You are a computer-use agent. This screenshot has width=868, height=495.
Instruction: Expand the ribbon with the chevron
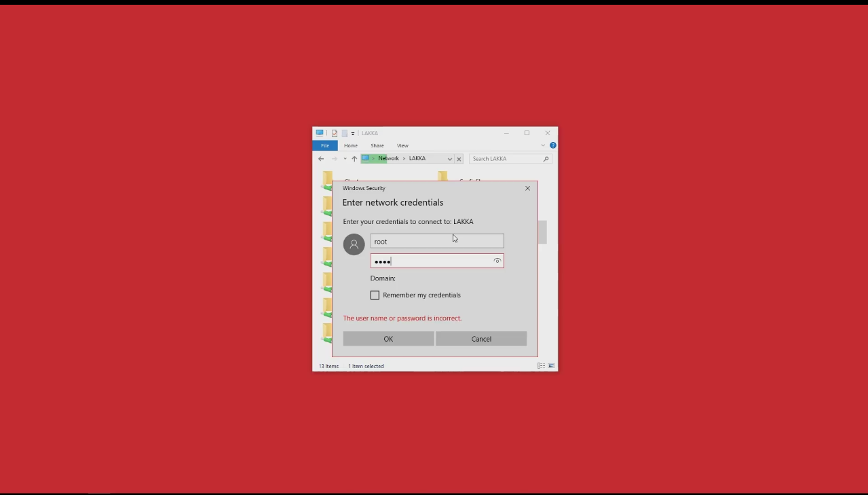[x=542, y=145]
